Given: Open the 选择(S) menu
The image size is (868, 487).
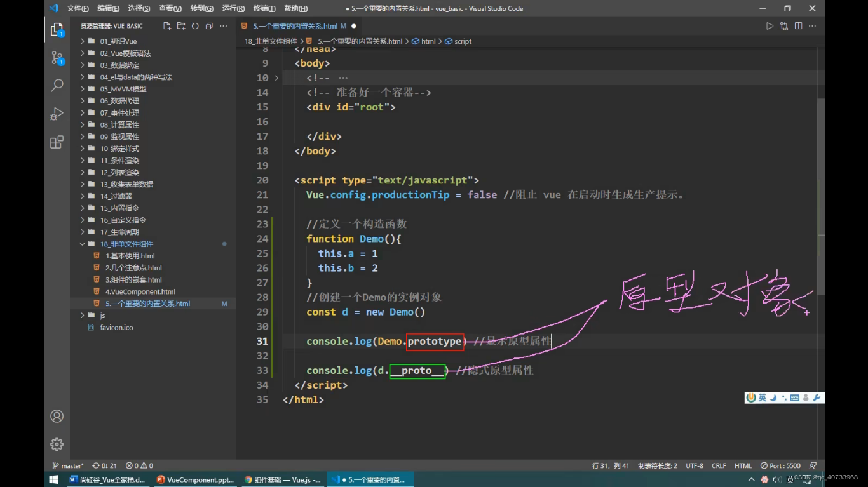Looking at the screenshot, I should coord(139,8).
